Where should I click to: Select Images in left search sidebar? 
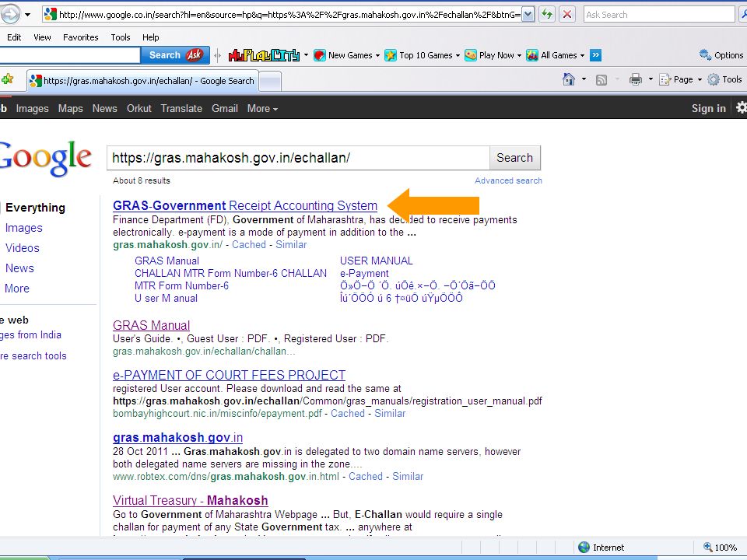tap(24, 228)
